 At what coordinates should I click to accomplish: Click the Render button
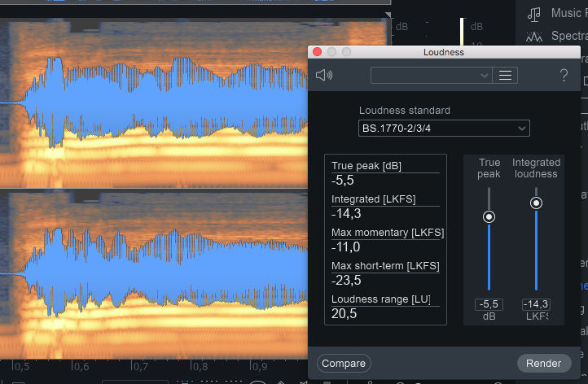point(544,364)
